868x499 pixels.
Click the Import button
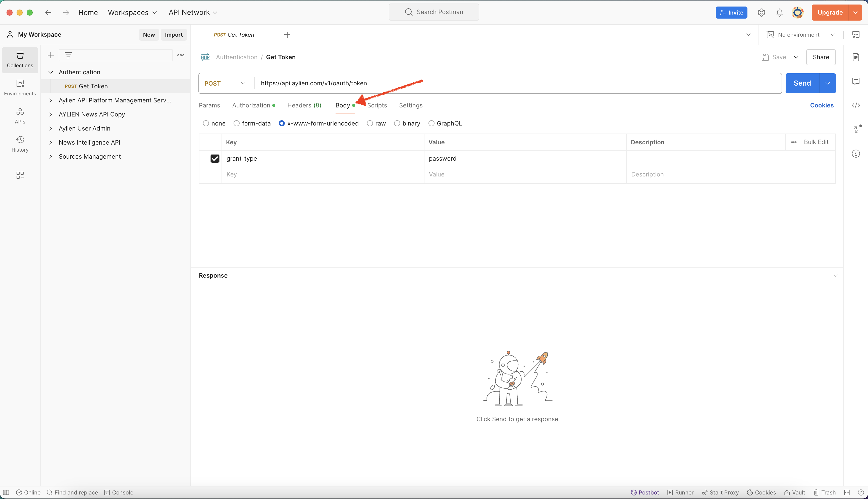pyautogui.click(x=174, y=35)
